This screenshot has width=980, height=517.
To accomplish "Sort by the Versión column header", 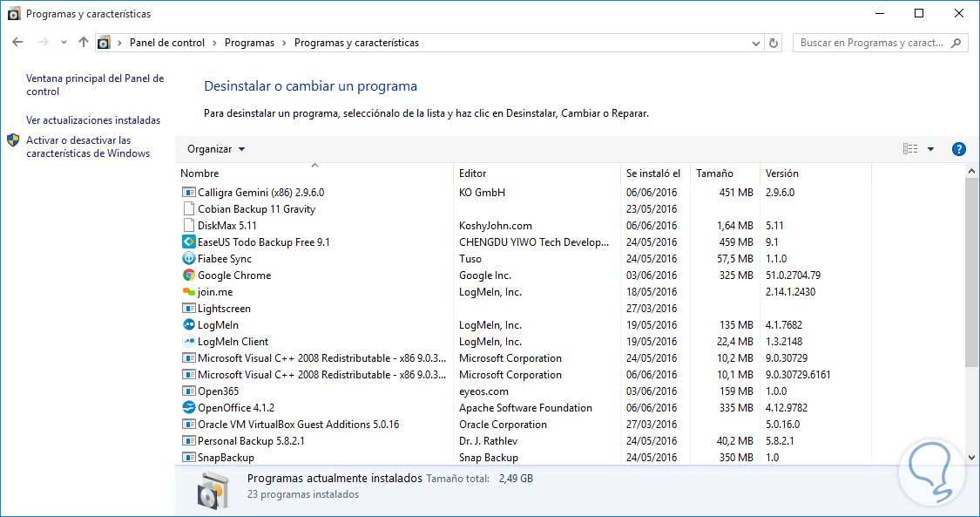I will [x=815, y=173].
